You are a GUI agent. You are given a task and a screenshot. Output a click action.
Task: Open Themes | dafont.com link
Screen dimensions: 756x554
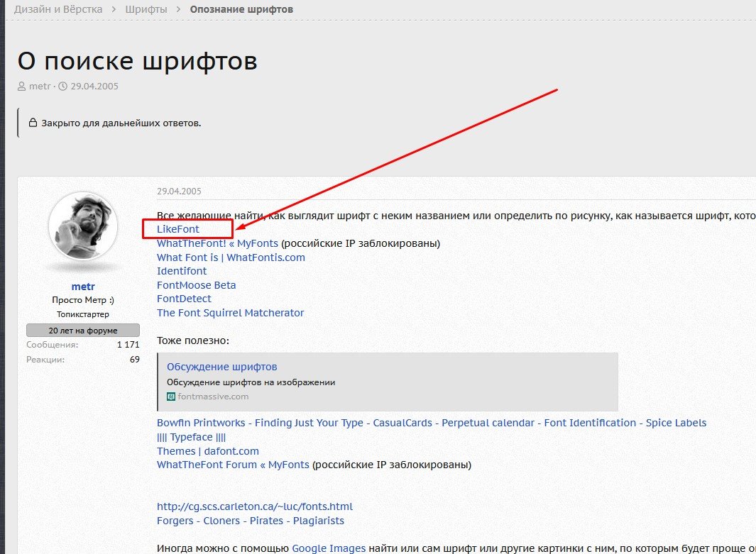click(208, 451)
